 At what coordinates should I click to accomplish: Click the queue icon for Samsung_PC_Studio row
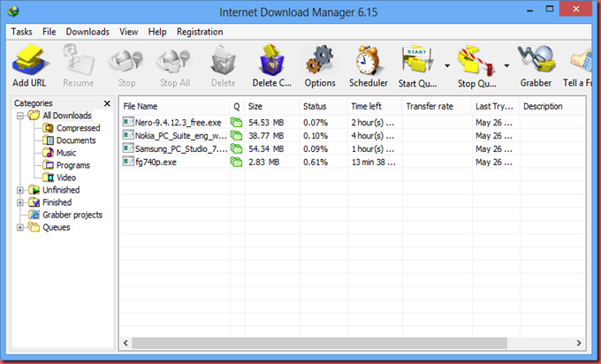[236, 148]
